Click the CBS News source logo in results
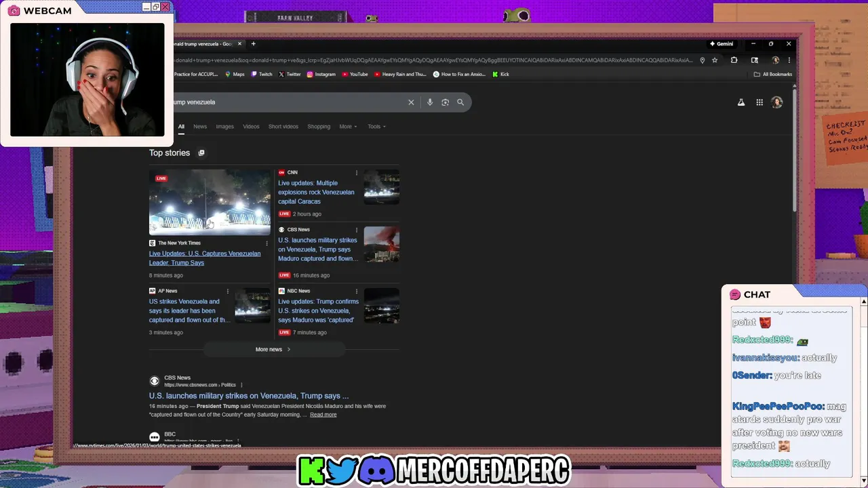This screenshot has height=488, width=868. point(155,381)
